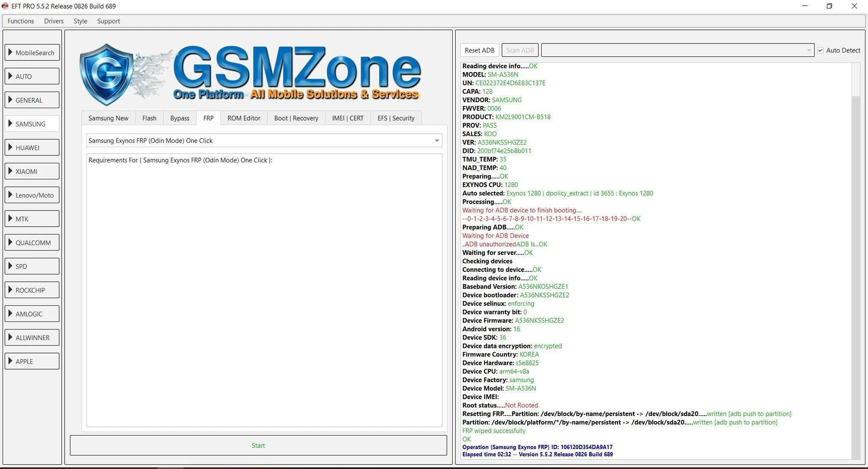Screen dimensions: 868x469
Task: Expand the SAMSUNG sidebar category
Action: click(x=32, y=124)
